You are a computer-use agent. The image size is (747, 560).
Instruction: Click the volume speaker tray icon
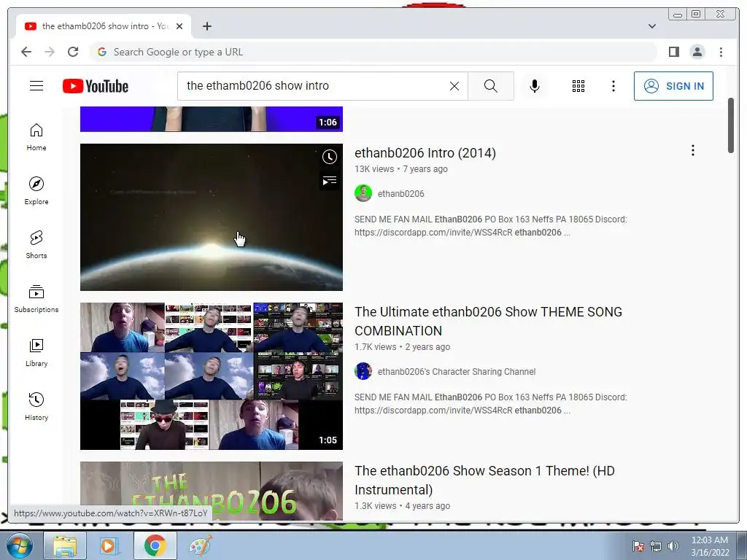click(673, 546)
